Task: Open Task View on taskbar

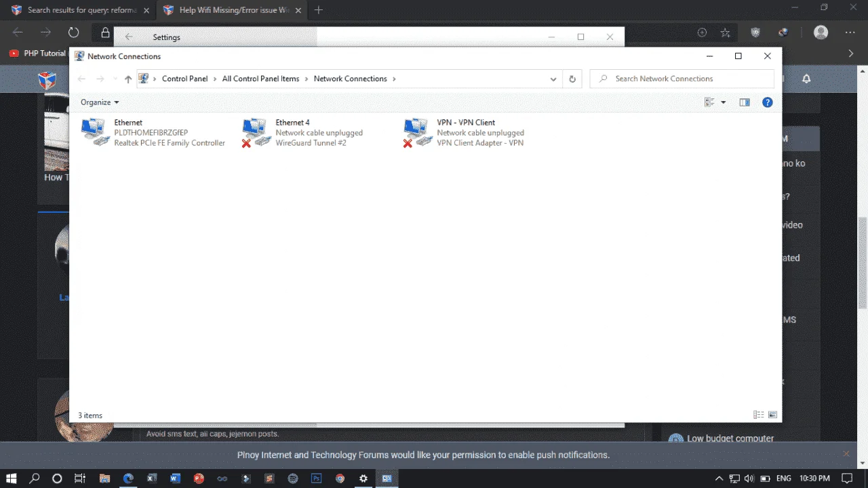Action: tap(79, 478)
